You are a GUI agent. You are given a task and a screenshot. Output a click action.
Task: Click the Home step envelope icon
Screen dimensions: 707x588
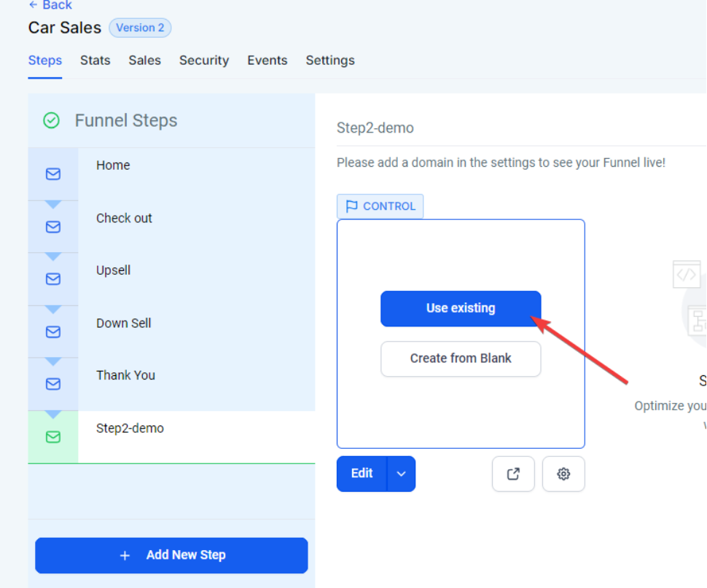click(x=53, y=174)
